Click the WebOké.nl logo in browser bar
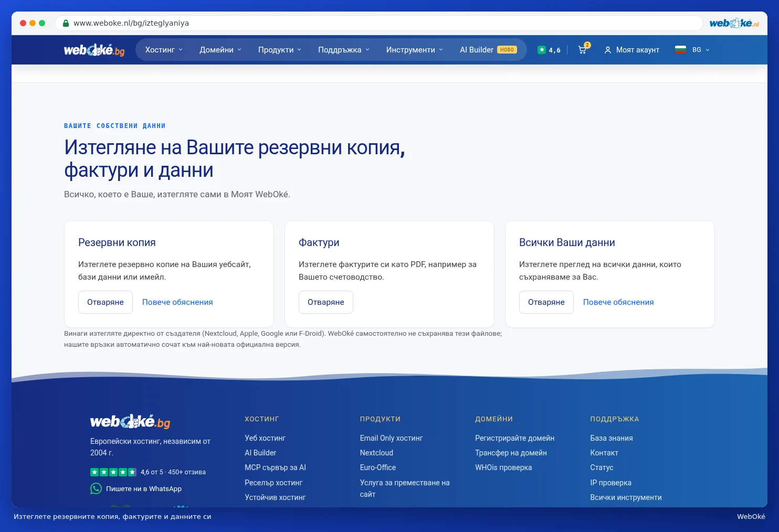Viewport: 779px width, 532px height. tap(734, 23)
